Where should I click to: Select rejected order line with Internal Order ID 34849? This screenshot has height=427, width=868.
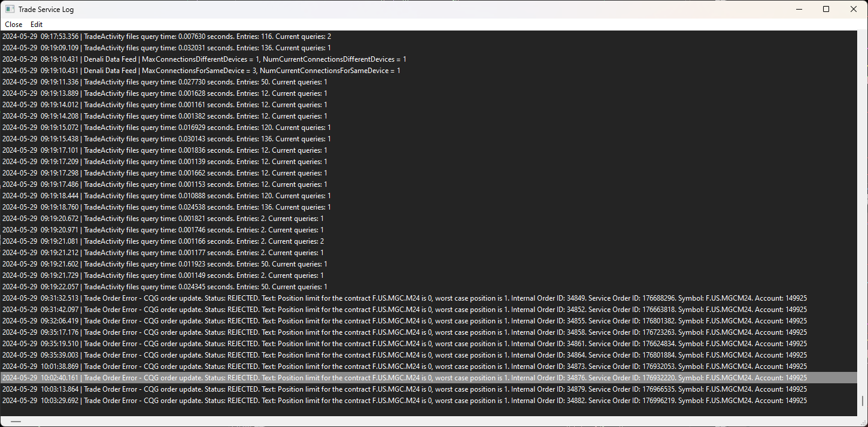(x=429, y=298)
